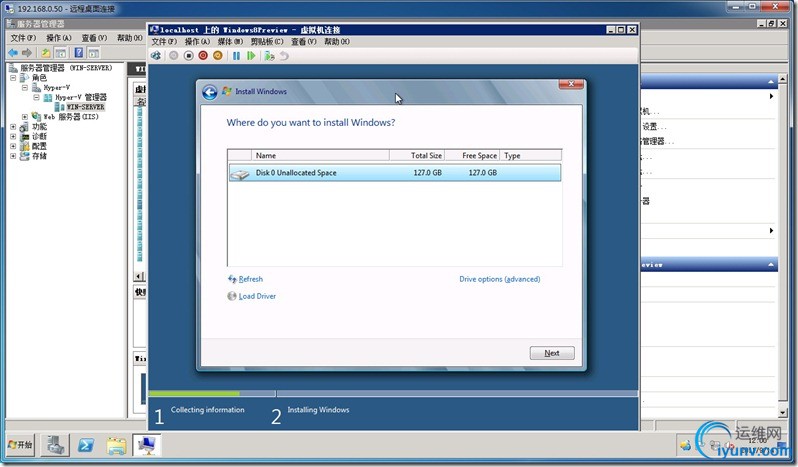This screenshot has height=467, width=798.
Task: Open Drive options (advanced)
Action: (499, 279)
